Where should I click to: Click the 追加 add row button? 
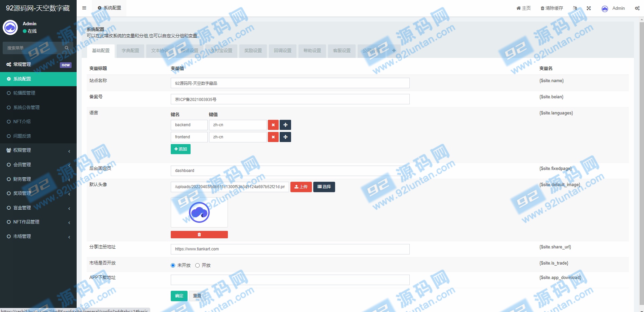(180, 149)
